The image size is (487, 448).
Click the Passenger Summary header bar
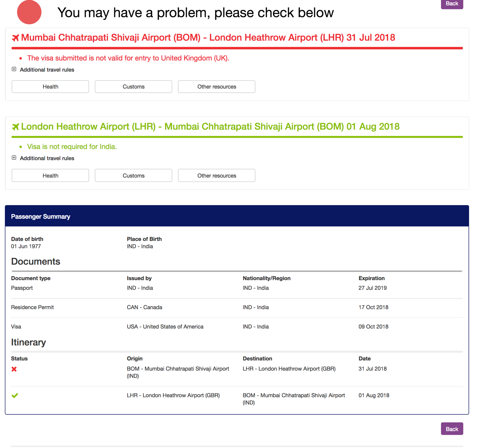tap(237, 216)
